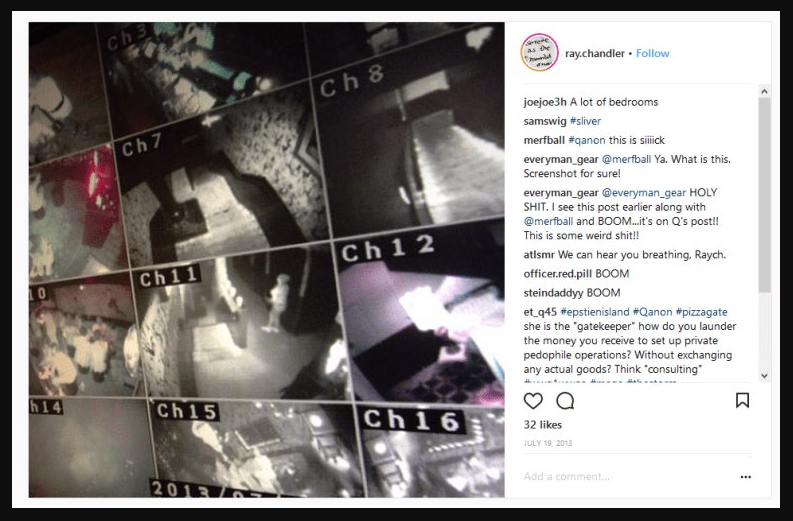Click the comment scrollbar down arrow
This screenshot has height=521, width=793.
pyautogui.click(x=764, y=376)
